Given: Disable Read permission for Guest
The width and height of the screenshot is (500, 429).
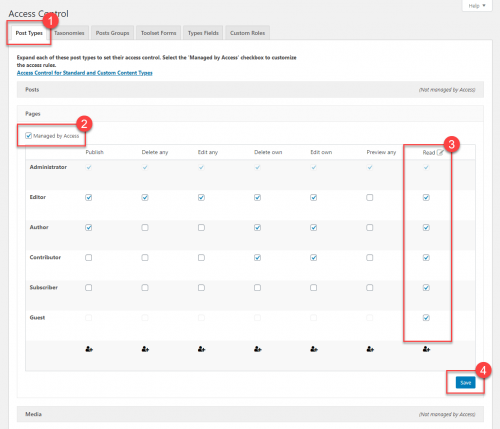Looking at the screenshot, I should pos(426,318).
